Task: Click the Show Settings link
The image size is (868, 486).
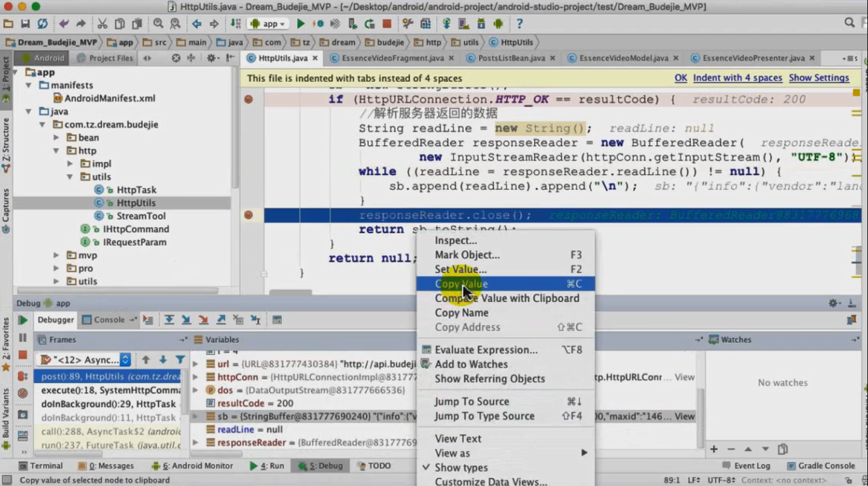Action: click(x=819, y=78)
